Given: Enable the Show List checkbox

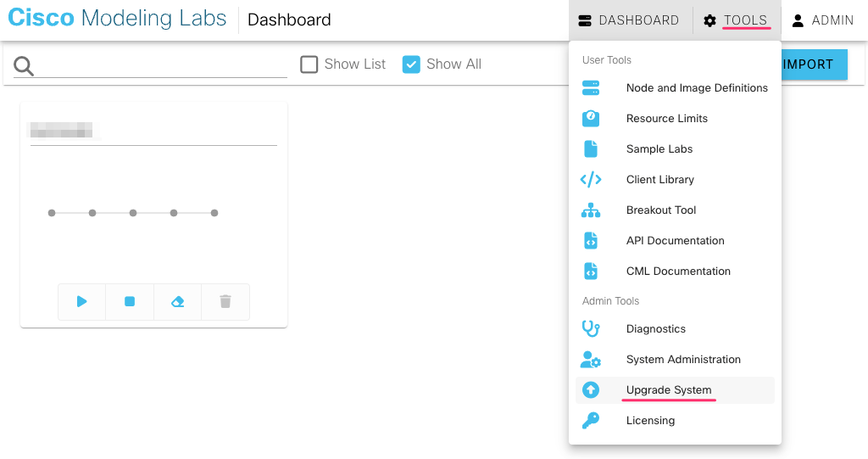Looking at the screenshot, I should click(x=309, y=64).
